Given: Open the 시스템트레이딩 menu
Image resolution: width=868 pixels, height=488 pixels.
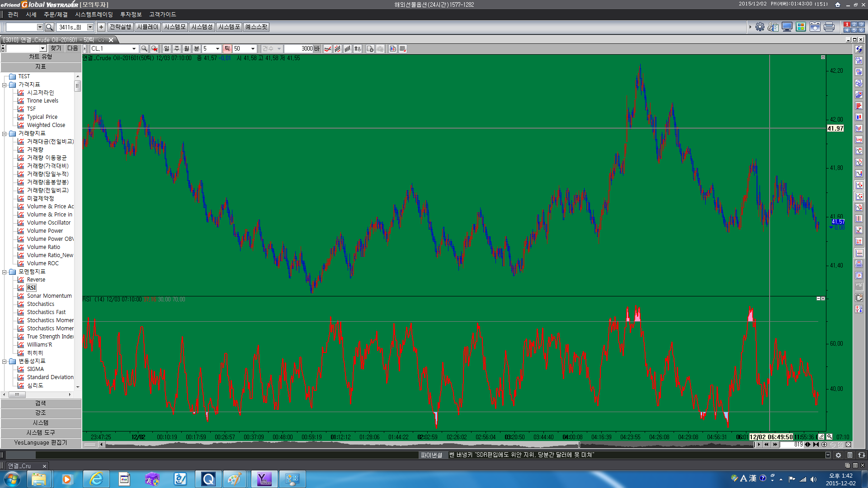Looking at the screenshot, I should point(94,14).
